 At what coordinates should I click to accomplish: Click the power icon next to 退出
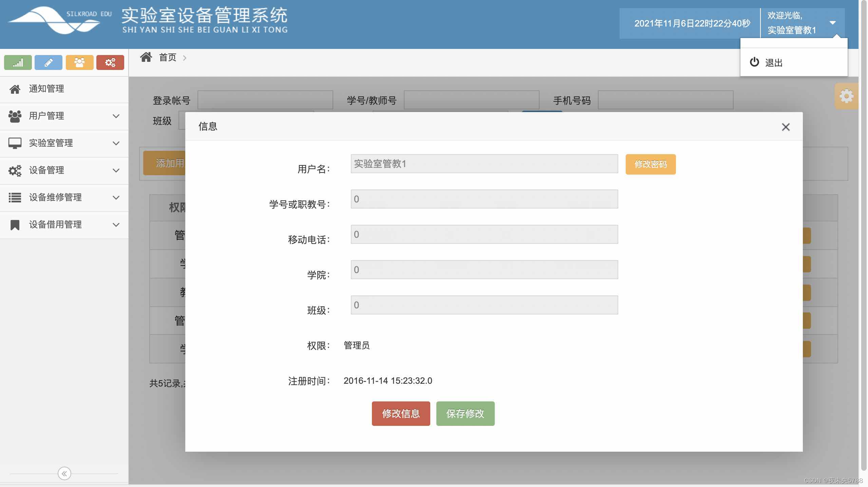pos(754,62)
